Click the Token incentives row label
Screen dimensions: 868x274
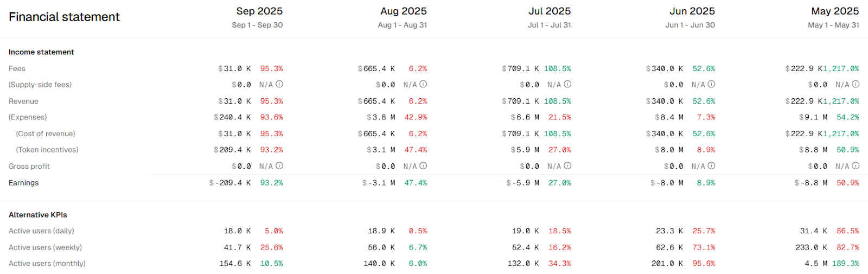[47, 150]
